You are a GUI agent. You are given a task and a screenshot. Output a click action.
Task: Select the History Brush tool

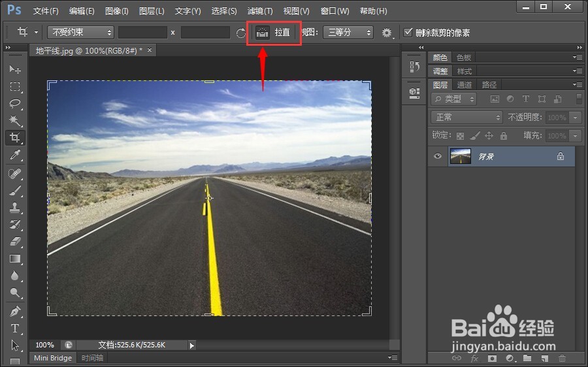click(x=15, y=225)
